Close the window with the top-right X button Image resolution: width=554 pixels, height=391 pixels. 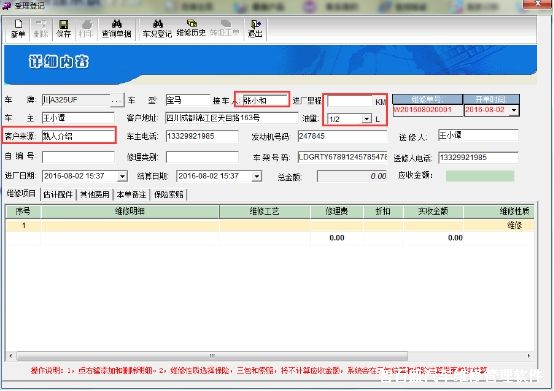[x=537, y=4]
